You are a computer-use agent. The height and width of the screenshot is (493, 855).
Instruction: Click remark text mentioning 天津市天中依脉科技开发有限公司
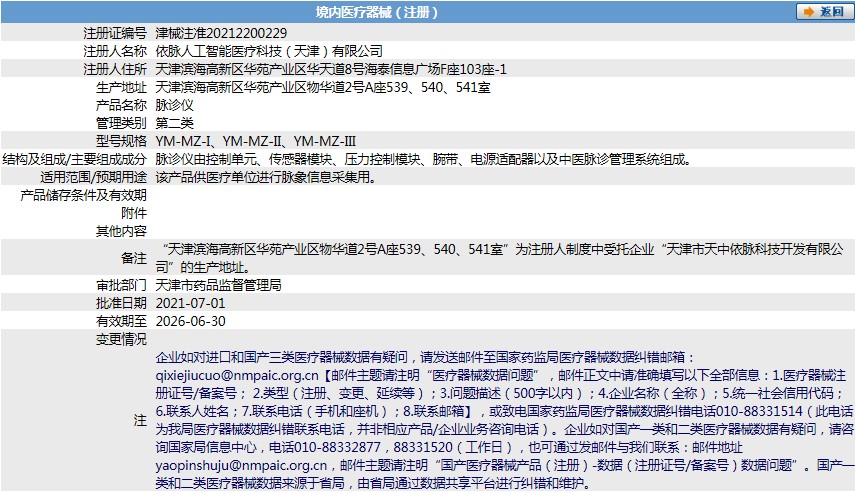point(499,258)
